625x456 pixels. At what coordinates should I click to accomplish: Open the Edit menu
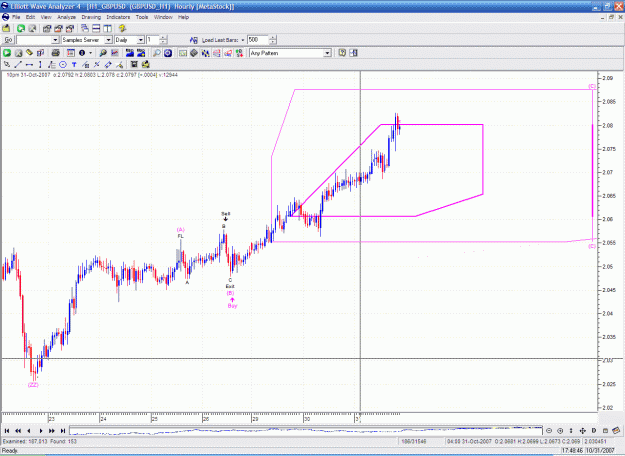pos(30,17)
